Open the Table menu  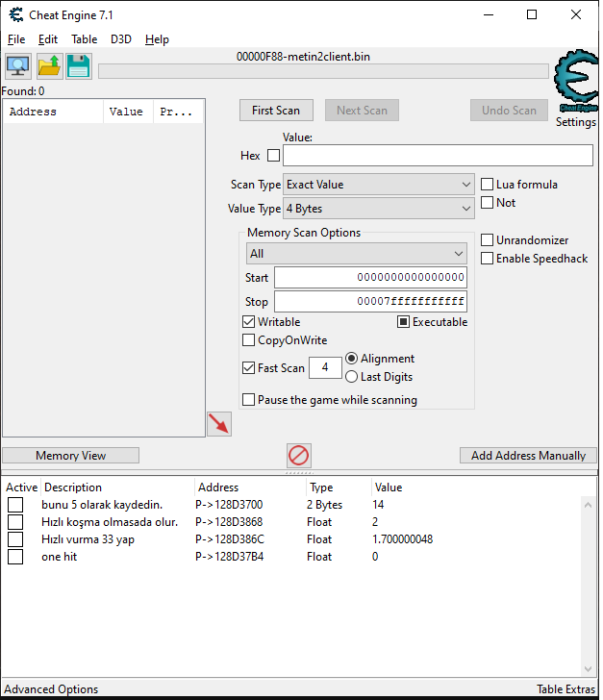(x=84, y=39)
